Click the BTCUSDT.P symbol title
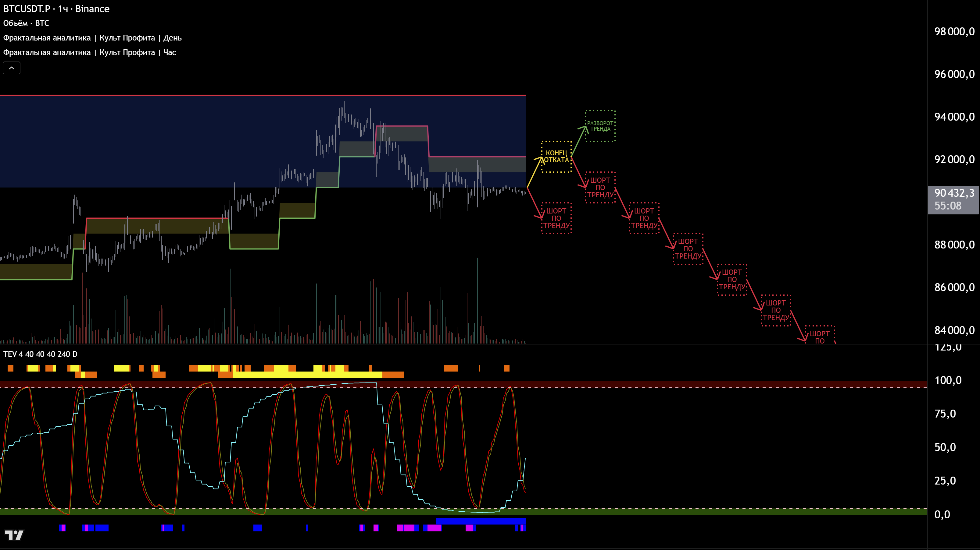980x550 pixels. coord(27,9)
